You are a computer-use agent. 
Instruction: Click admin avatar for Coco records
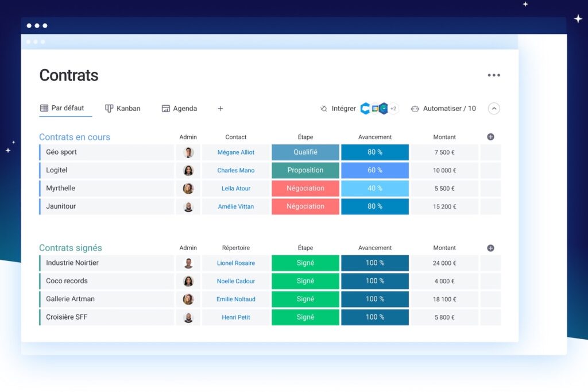pos(188,281)
